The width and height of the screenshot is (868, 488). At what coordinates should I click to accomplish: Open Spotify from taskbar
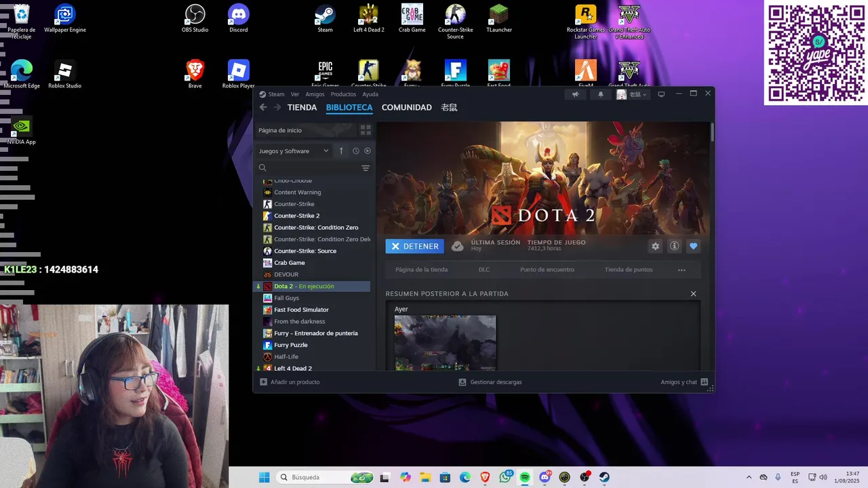tap(525, 477)
